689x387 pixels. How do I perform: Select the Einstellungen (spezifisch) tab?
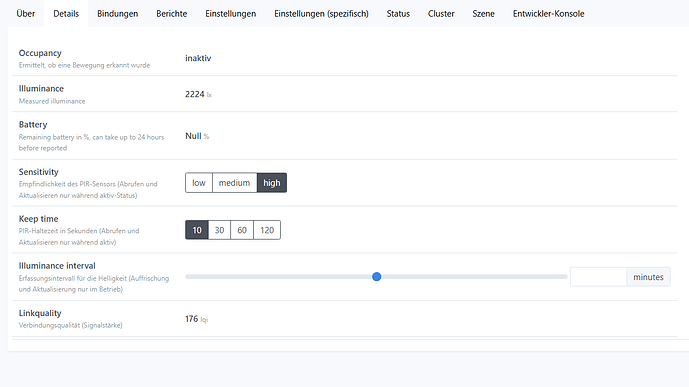(321, 14)
